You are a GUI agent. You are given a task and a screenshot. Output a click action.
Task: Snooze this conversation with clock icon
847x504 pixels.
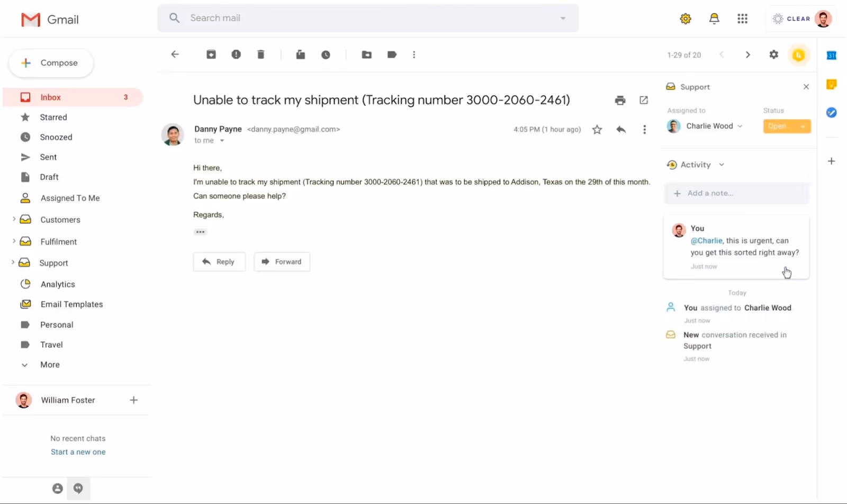coord(326,55)
